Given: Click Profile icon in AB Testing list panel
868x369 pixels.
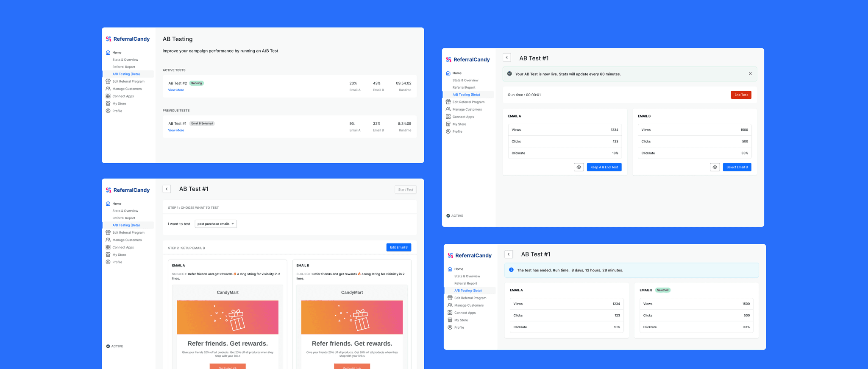Looking at the screenshot, I should pos(108,111).
